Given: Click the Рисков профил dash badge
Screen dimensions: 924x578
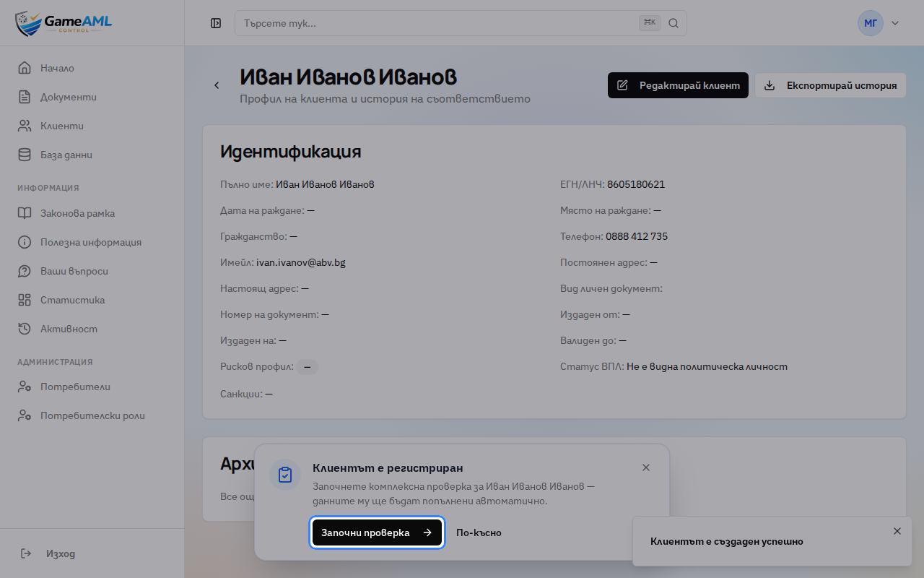Looking at the screenshot, I should click(x=307, y=367).
